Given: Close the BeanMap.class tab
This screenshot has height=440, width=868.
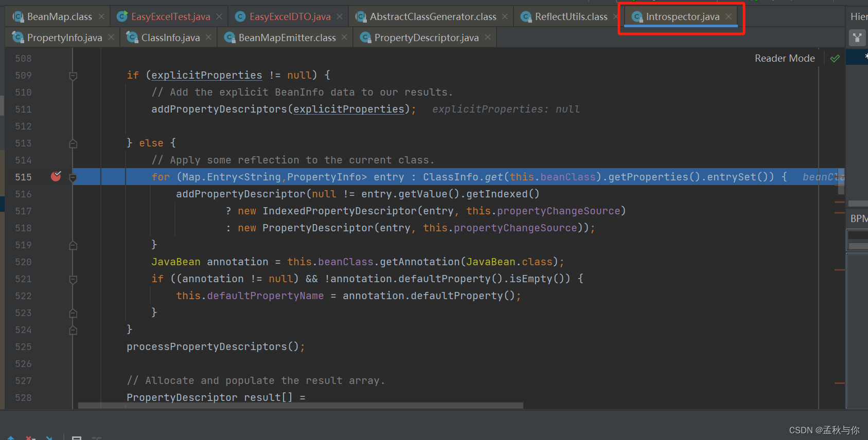Looking at the screenshot, I should (x=101, y=16).
